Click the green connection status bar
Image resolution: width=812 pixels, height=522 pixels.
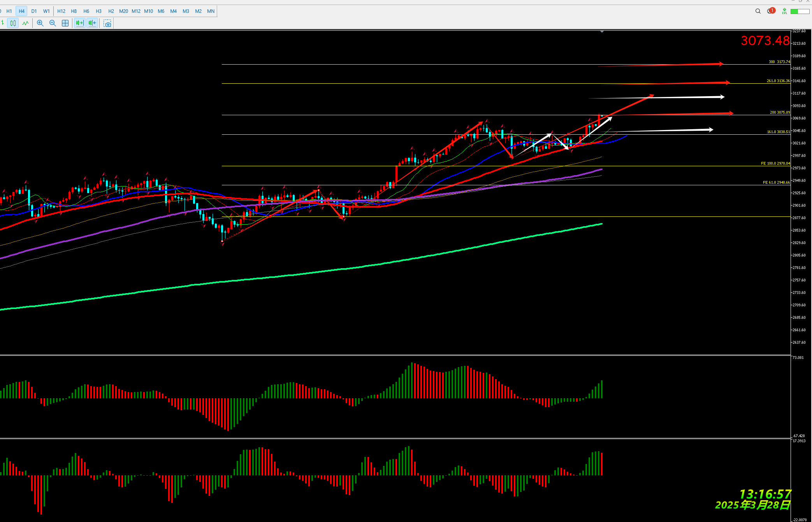click(x=800, y=11)
